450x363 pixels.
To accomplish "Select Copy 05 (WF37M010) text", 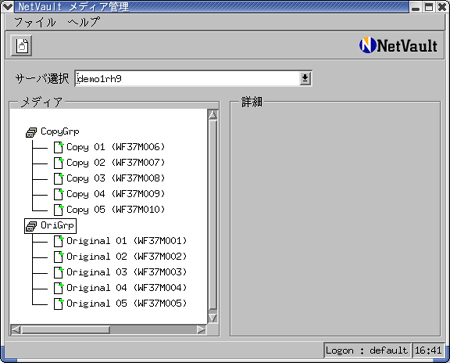I will pos(116,210).
